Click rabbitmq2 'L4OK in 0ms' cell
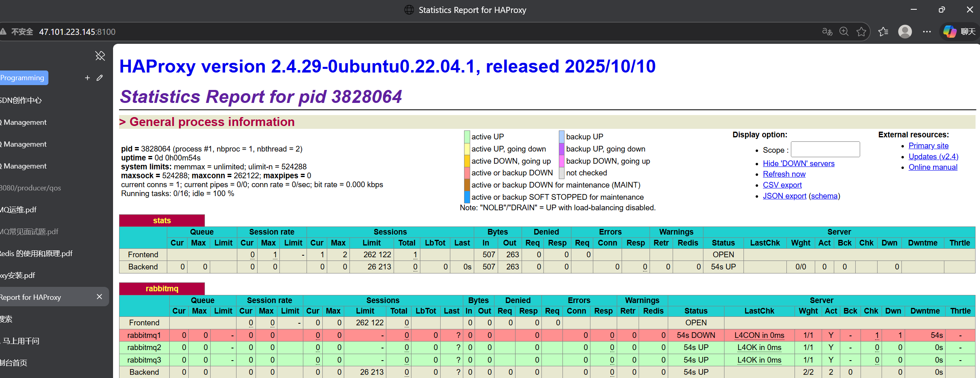Image resolution: width=980 pixels, height=378 pixels. [x=759, y=347]
